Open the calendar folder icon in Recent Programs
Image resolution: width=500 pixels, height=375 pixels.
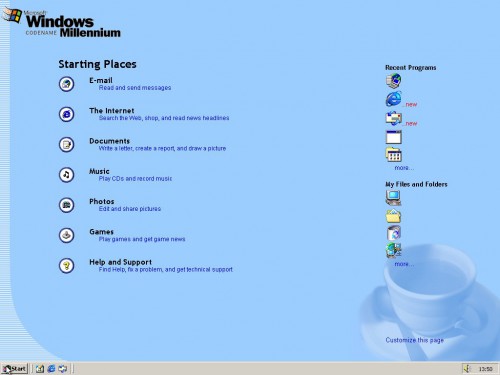click(394, 155)
